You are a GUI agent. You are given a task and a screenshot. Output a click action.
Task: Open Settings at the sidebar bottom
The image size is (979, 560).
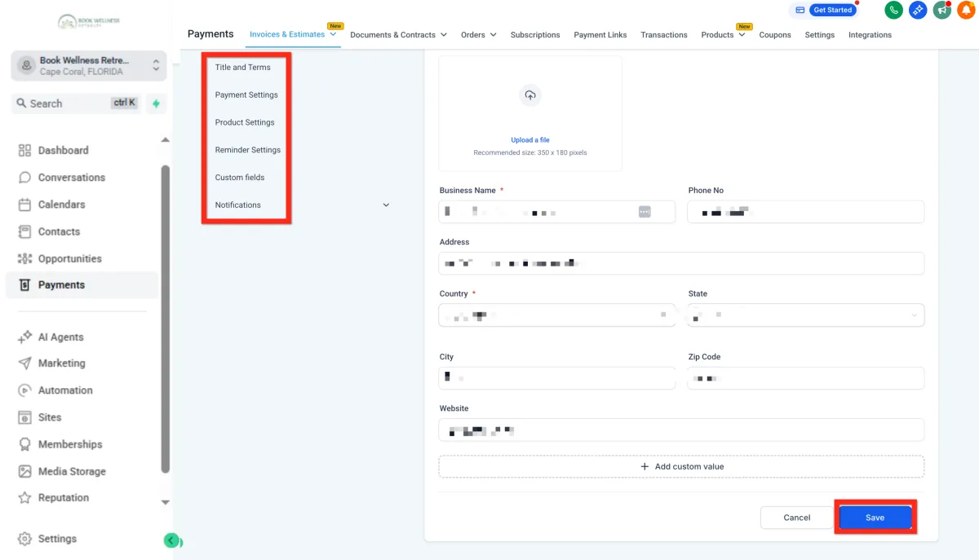pyautogui.click(x=49, y=539)
